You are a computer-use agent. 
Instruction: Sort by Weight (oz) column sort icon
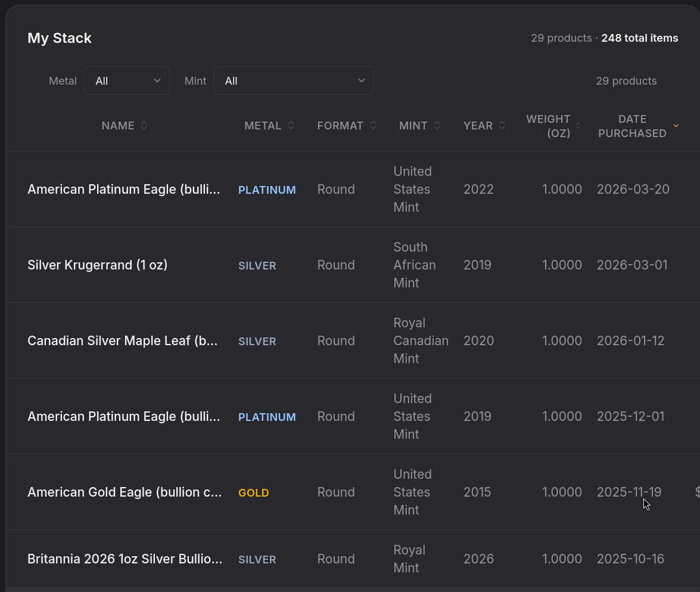click(578, 126)
